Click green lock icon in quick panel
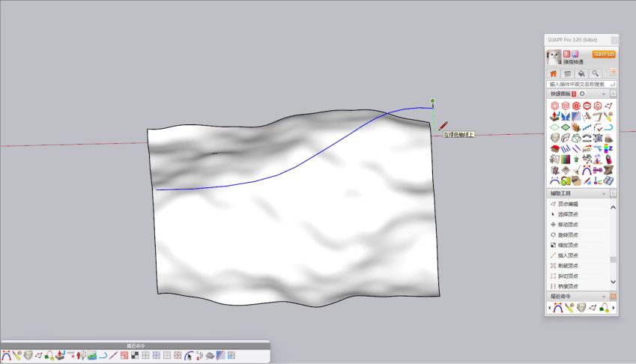 point(566,181)
